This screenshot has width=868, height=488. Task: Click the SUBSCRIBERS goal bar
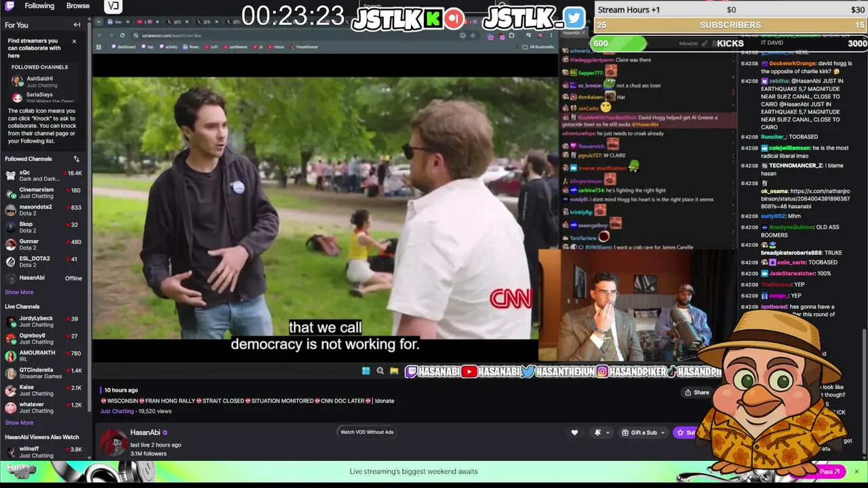pyautogui.click(x=730, y=25)
